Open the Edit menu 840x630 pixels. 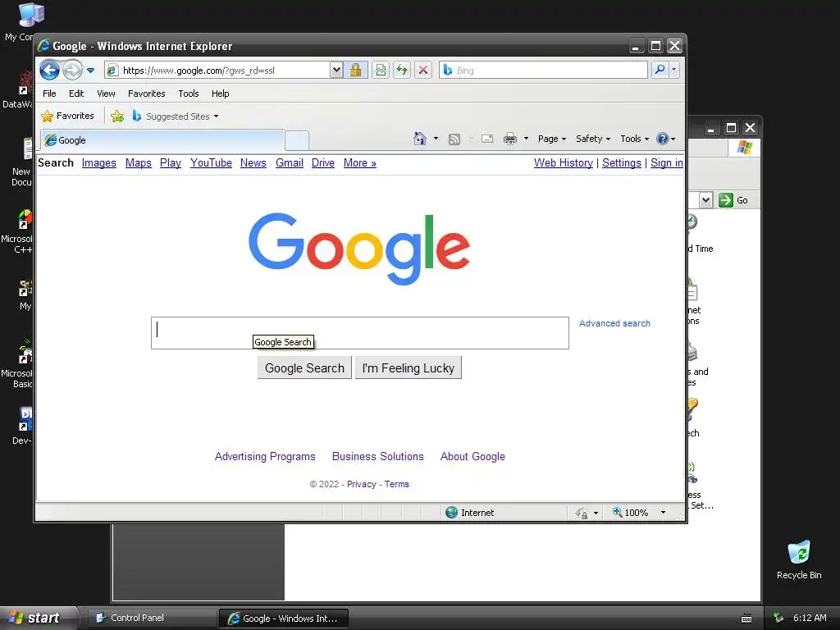pyautogui.click(x=76, y=94)
